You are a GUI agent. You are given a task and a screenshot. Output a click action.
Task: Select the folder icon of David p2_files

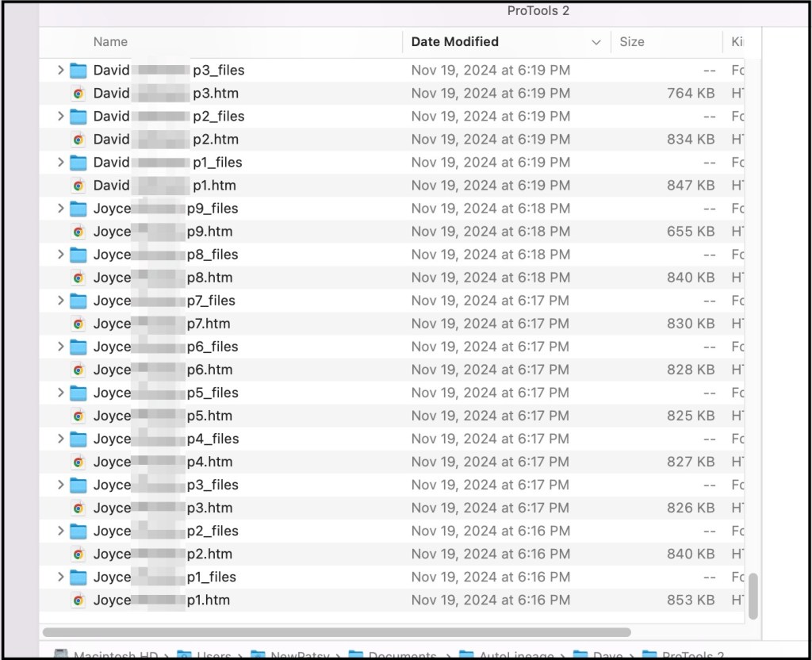[78, 117]
